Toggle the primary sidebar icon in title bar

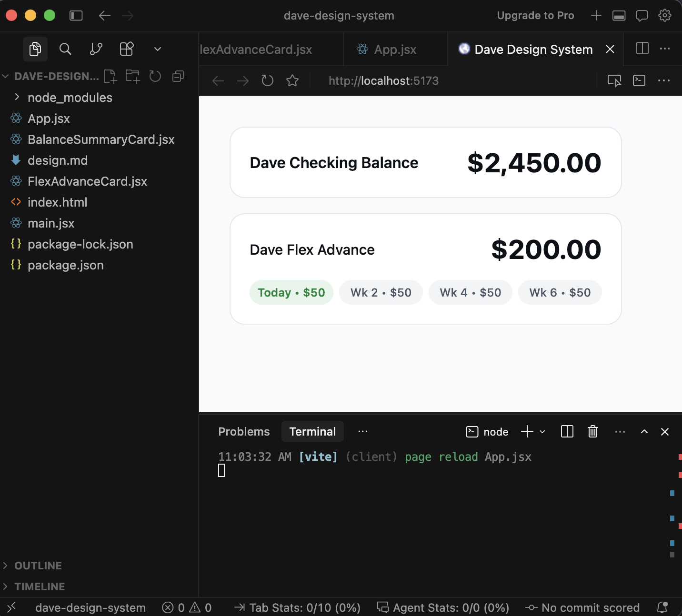76,16
